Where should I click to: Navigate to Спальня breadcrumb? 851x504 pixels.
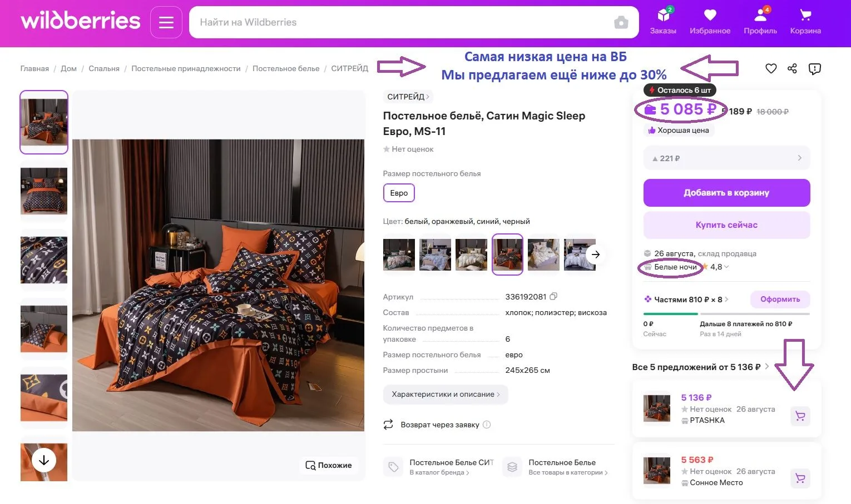pos(104,69)
